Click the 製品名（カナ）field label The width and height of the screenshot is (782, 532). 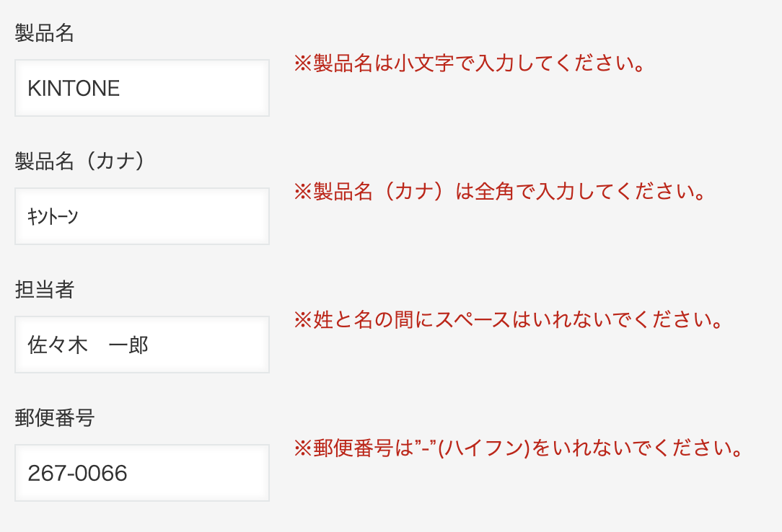[x=80, y=161]
